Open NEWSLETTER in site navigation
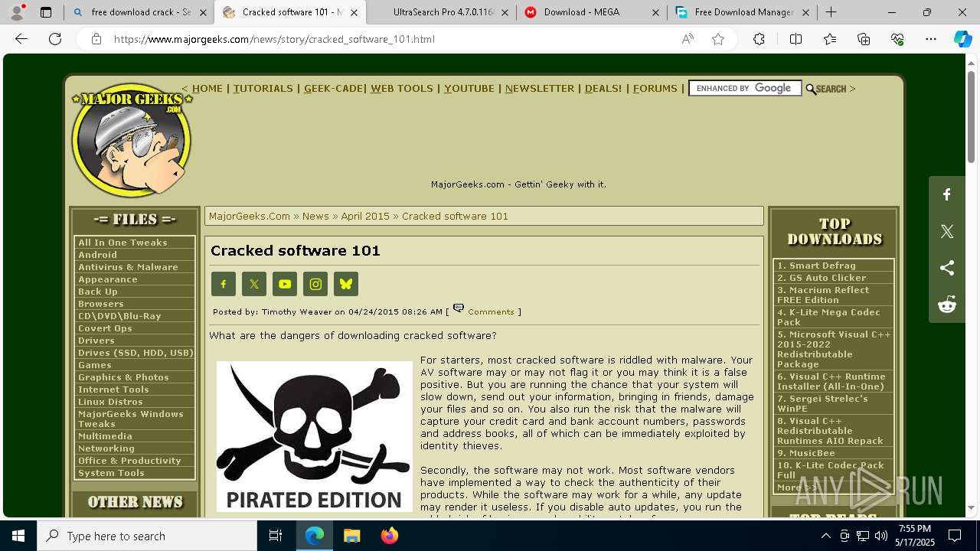This screenshot has height=551, width=980. [540, 89]
